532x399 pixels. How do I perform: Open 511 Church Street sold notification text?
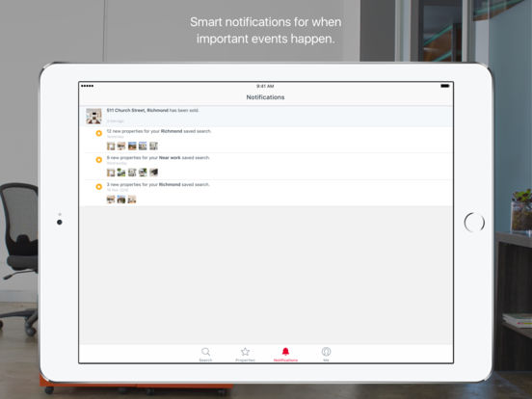[152, 110]
